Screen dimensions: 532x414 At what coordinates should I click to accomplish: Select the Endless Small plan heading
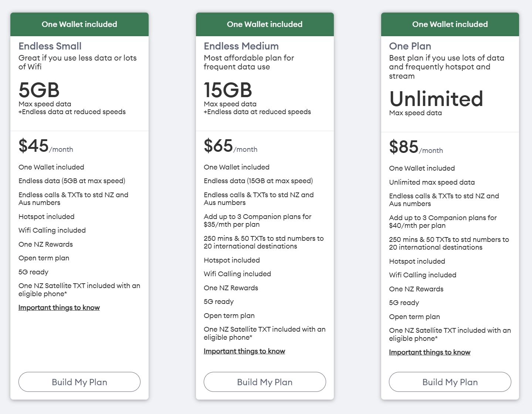pyautogui.click(x=50, y=46)
